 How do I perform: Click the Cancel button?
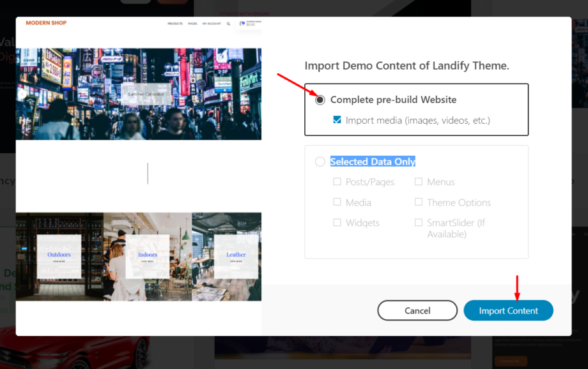tap(417, 310)
